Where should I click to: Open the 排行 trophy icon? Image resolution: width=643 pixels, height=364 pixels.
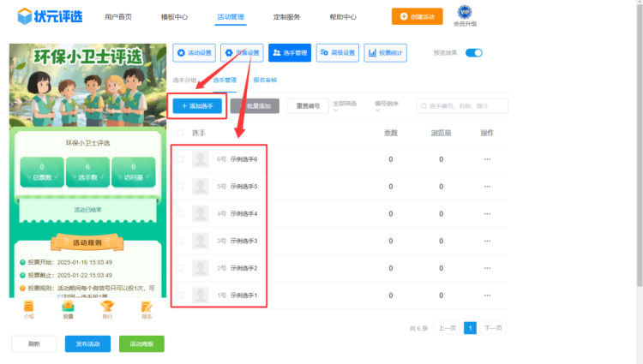pos(107,307)
